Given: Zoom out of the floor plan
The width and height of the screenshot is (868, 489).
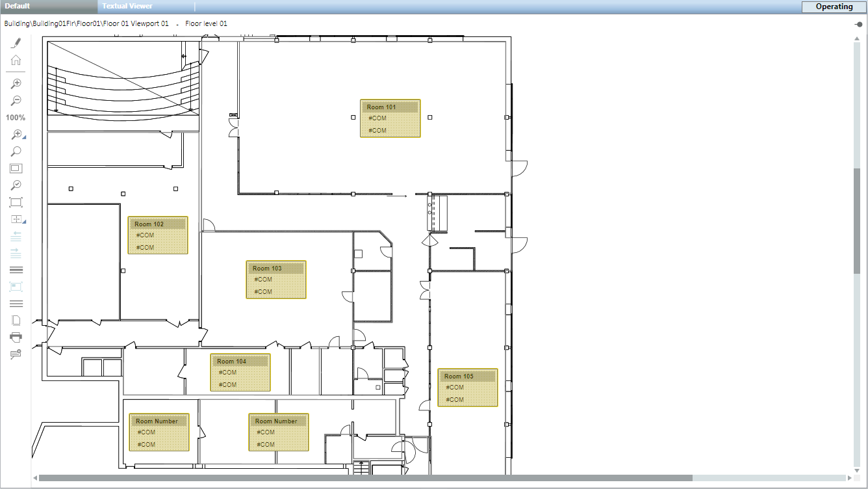Looking at the screenshot, I should (16, 99).
